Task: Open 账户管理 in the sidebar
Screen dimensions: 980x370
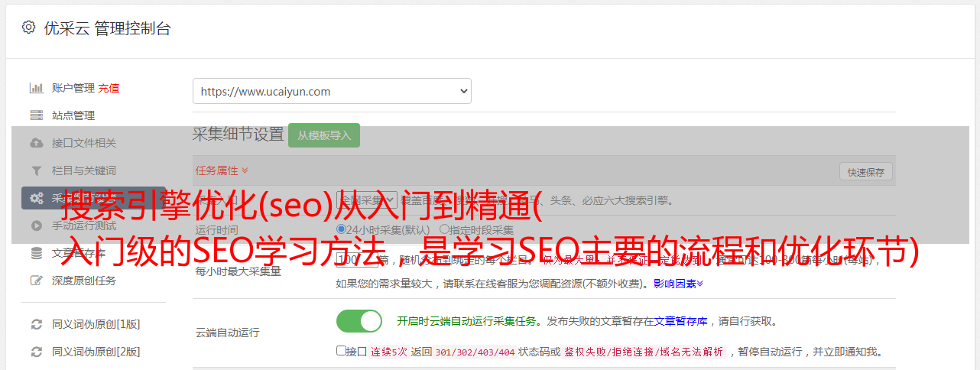Action: click(73, 88)
